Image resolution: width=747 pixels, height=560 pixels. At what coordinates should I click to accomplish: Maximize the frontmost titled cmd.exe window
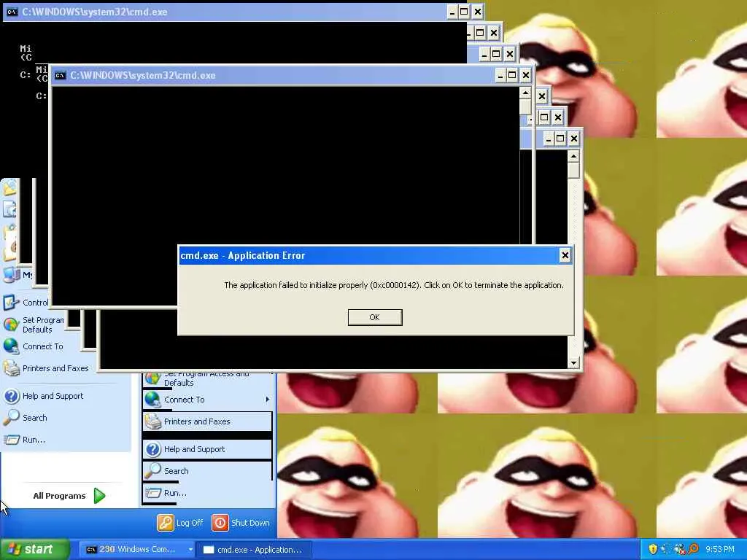click(x=512, y=75)
